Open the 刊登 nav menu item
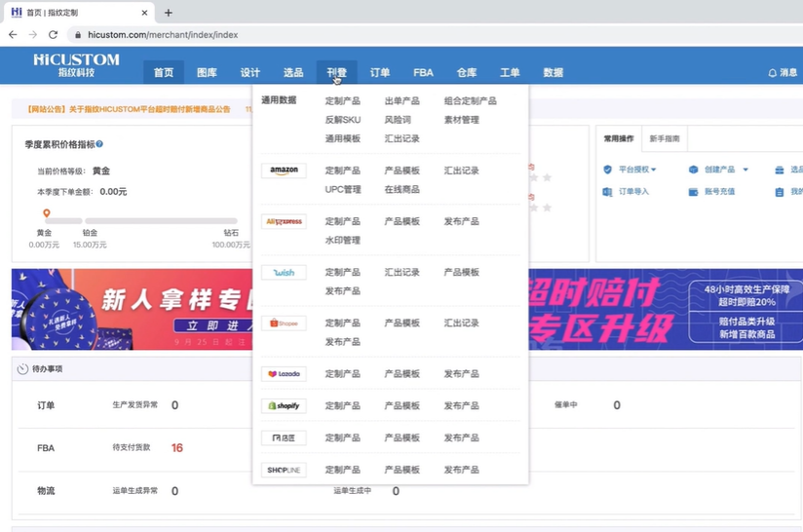 tap(336, 73)
